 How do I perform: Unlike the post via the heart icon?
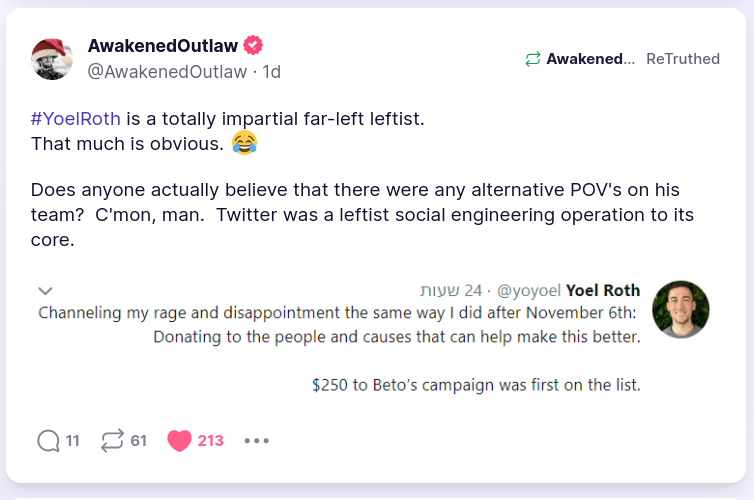click(179, 440)
